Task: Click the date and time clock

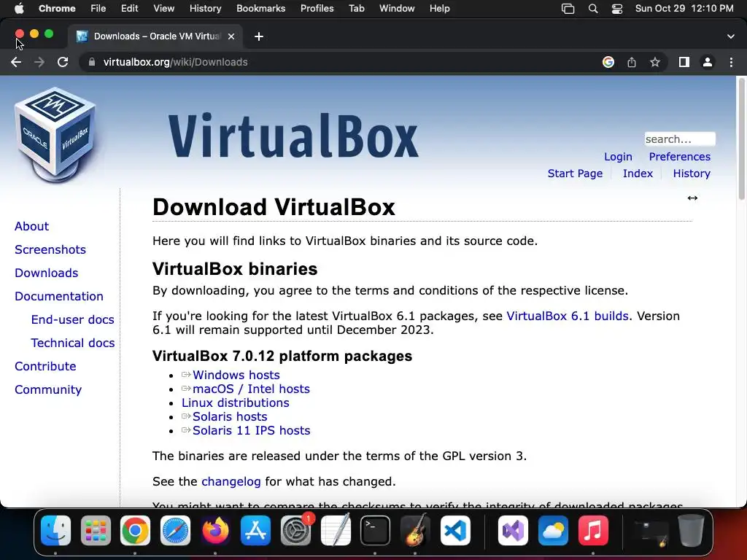Action: tap(684, 9)
